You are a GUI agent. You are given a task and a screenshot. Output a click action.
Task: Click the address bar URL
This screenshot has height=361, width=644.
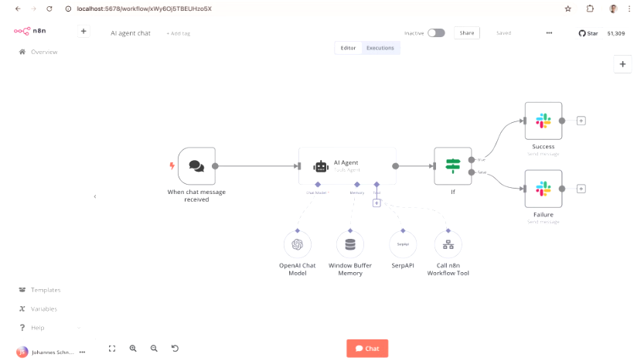pos(144,9)
